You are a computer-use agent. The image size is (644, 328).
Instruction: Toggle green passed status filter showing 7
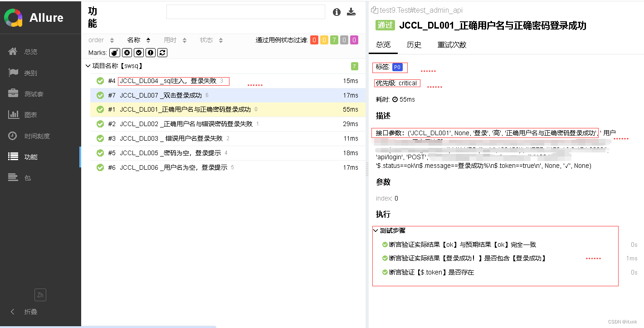point(334,40)
